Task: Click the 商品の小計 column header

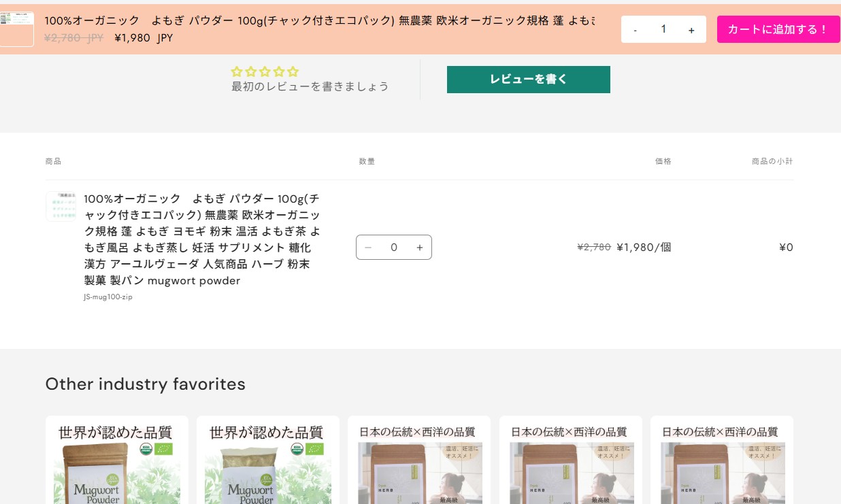Action: pos(772,161)
